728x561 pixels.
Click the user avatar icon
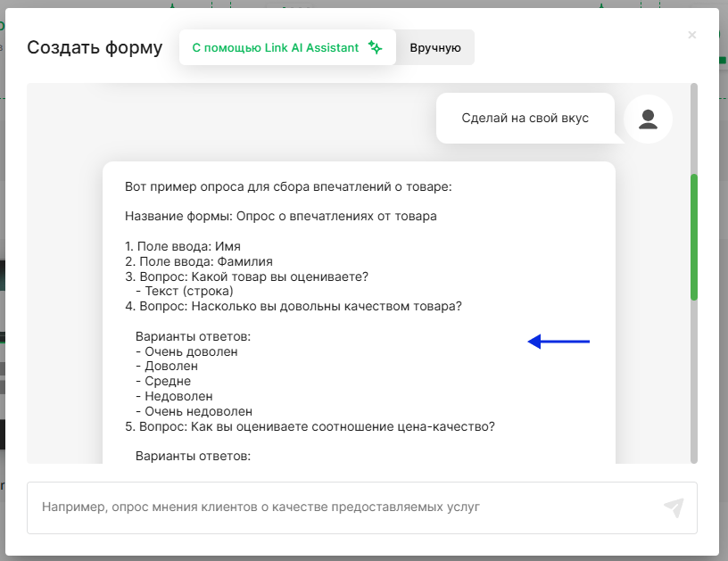[x=648, y=120]
